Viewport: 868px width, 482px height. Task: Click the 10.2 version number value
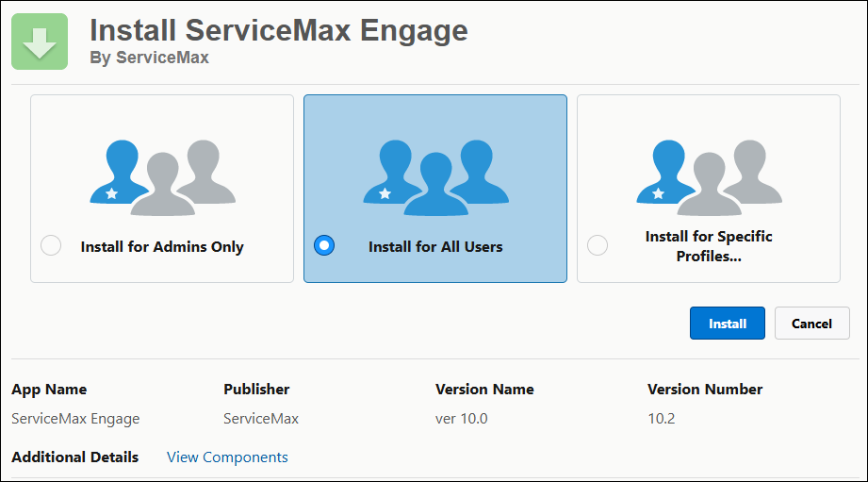(662, 418)
